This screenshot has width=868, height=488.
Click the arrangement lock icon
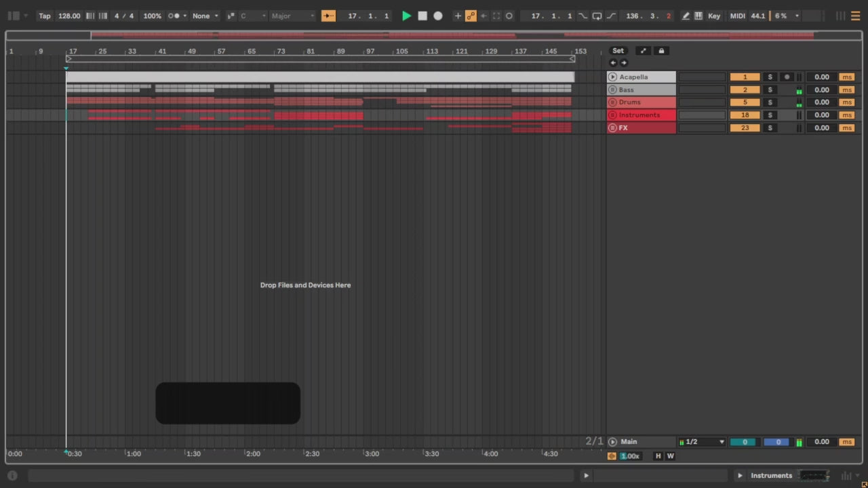point(661,51)
